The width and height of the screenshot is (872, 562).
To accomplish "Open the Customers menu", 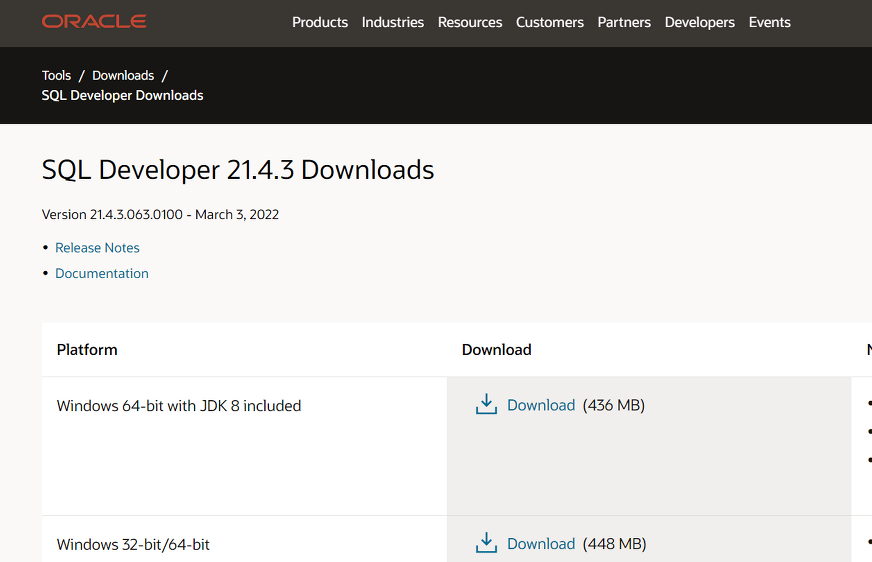I will click(549, 22).
